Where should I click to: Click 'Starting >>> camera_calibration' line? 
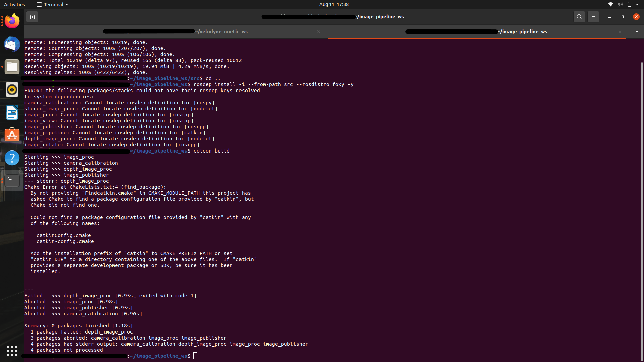(x=71, y=163)
